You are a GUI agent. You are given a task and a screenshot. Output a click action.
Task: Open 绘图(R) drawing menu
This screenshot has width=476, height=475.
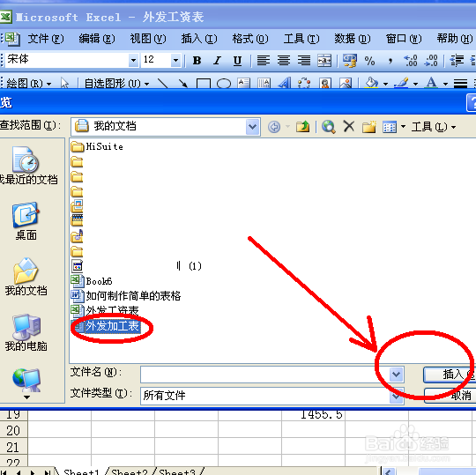[x=28, y=83]
